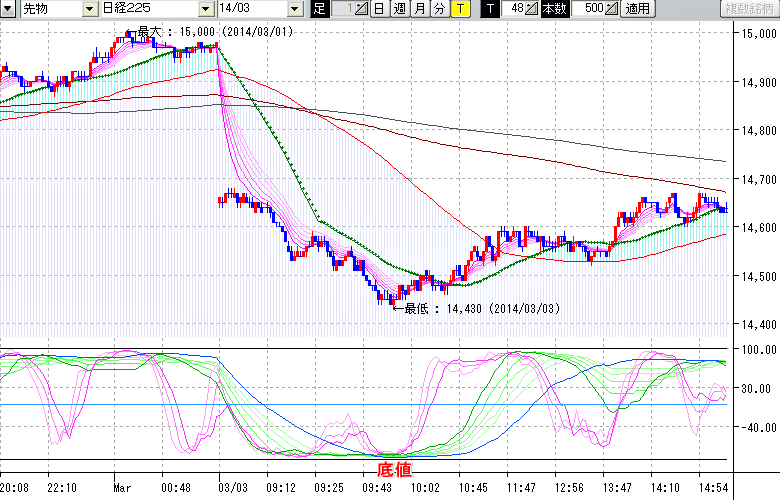The image size is (780, 500).
Task: Click the 足 interval number field
Action: tap(342, 9)
